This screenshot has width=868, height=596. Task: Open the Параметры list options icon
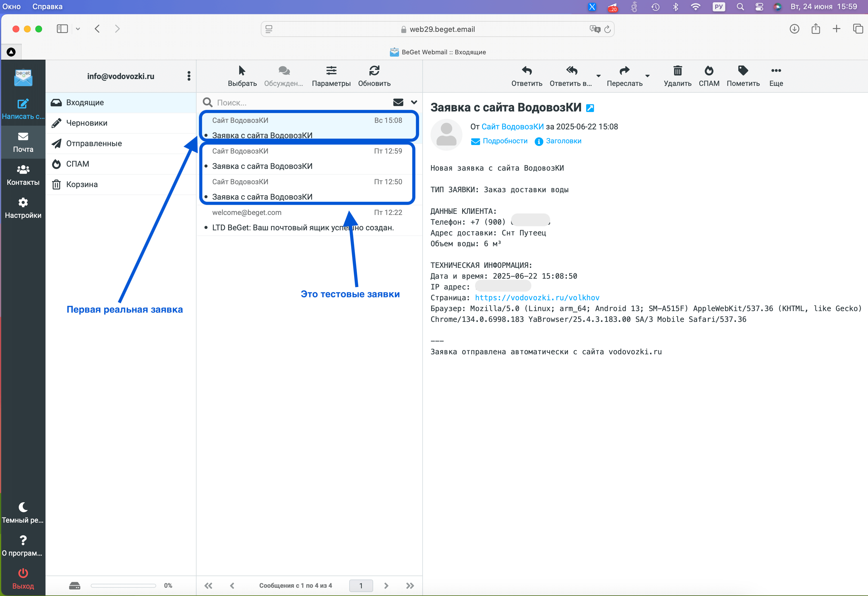(331, 71)
